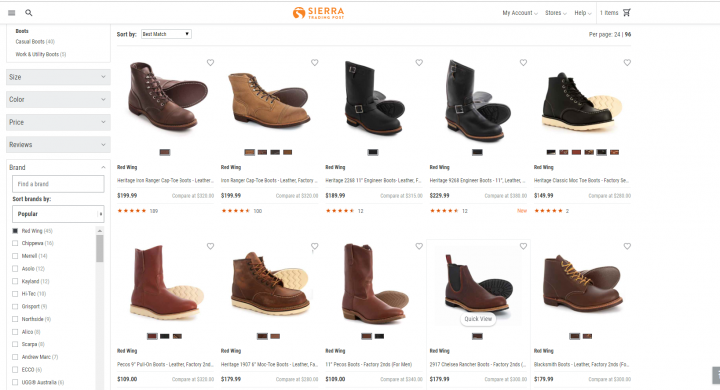Open the Sort brands by Popular dropdown
This screenshot has height=390, width=720.
58,214
